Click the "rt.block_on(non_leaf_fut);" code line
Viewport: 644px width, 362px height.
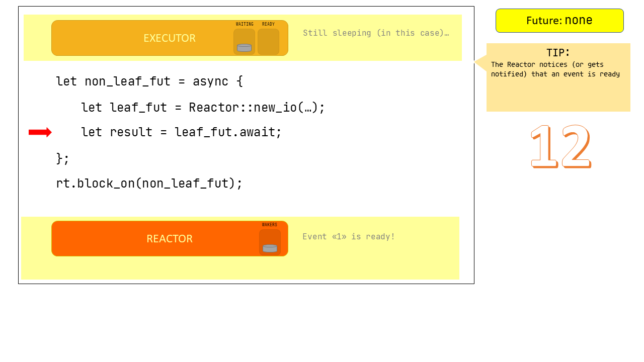(149, 184)
